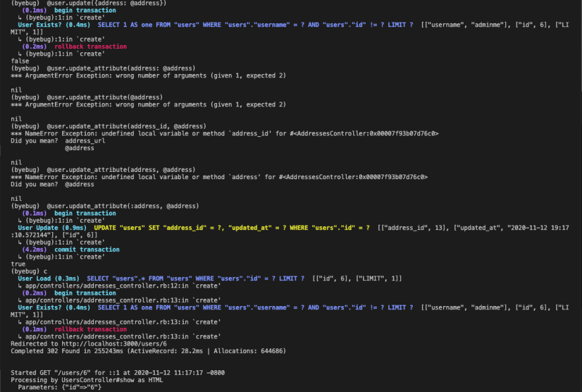
Task: Click '@user.update_attribute(address_id, @address)' command text
Action: (x=126, y=126)
